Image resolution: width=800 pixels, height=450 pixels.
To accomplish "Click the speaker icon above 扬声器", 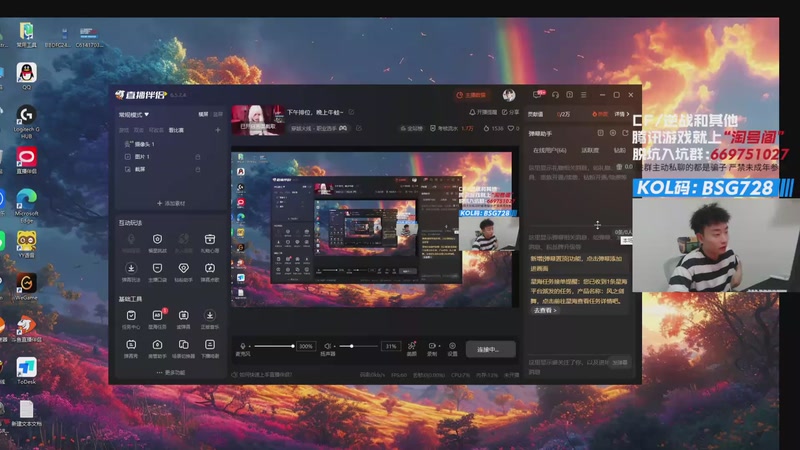I will pos(327,346).
